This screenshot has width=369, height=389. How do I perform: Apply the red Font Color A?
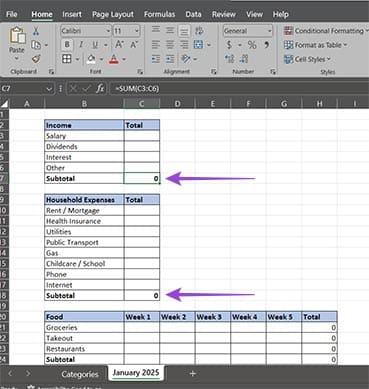[114, 59]
